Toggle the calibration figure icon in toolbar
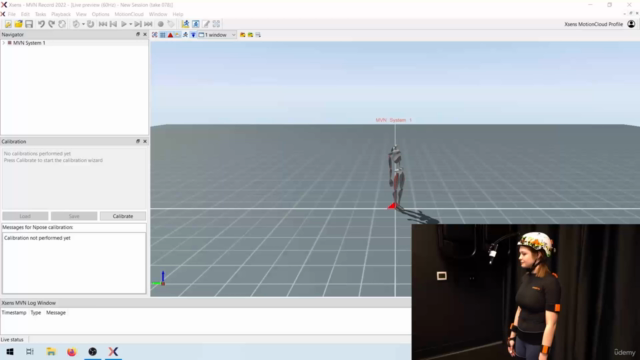The width and height of the screenshot is (640, 360). [196, 24]
